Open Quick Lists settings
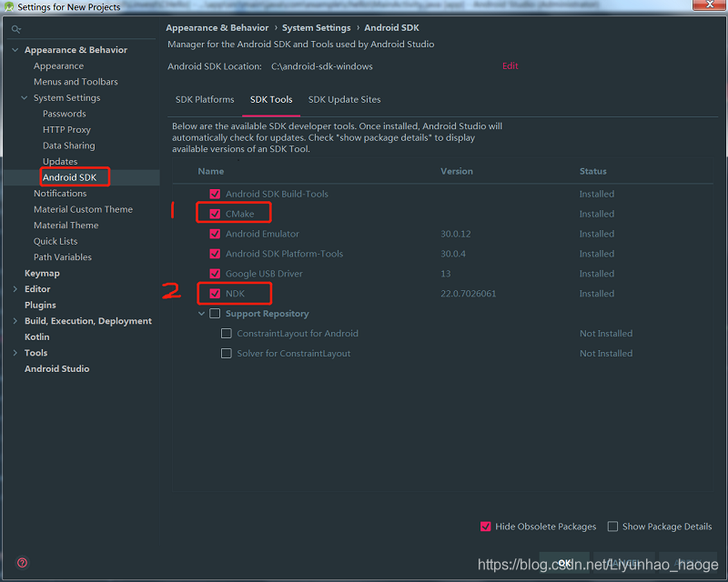The image size is (728, 582). point(56,241)
